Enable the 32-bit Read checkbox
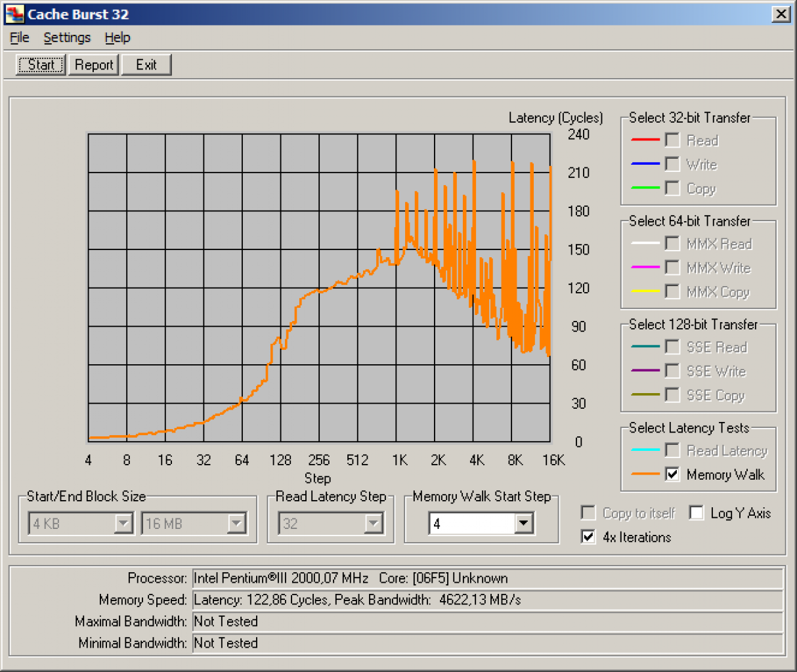 pyautogui.click(x=672, y=140)
